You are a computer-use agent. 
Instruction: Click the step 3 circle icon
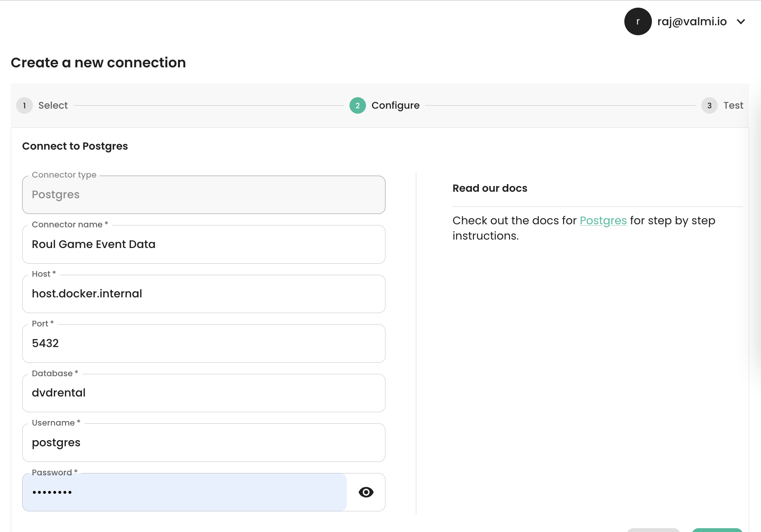pos(709,106)
